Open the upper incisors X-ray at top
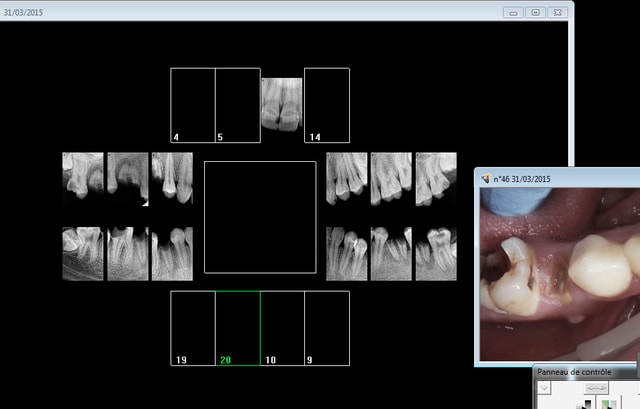The image size is (640, 409). (282, 105)
